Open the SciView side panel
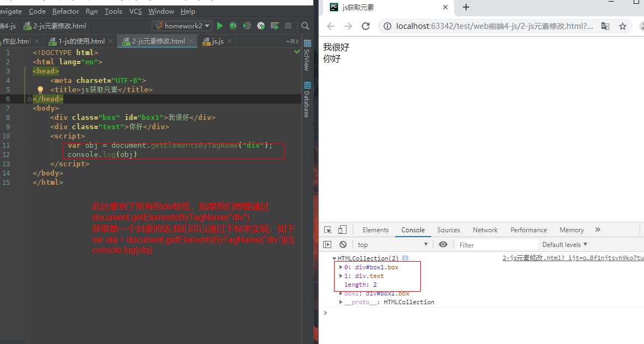Image resolution: width=644 pixels, height=344 pixels. point(307,56)
